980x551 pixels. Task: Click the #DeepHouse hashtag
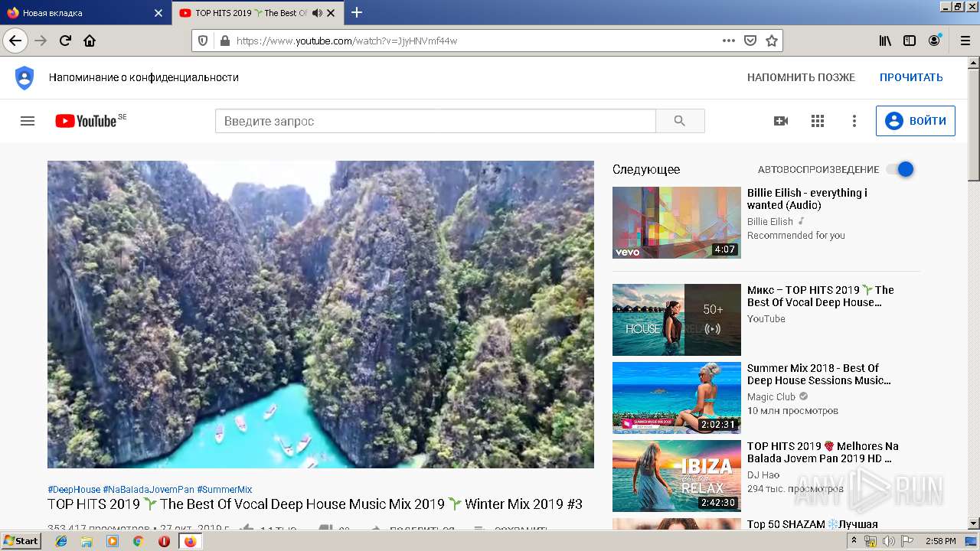point(73,490)
